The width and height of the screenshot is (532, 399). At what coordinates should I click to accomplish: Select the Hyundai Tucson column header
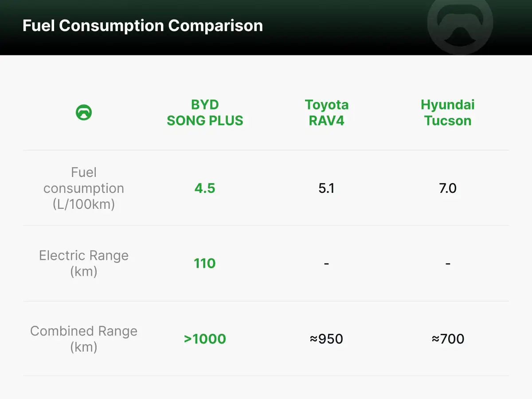tap(447, 113)
